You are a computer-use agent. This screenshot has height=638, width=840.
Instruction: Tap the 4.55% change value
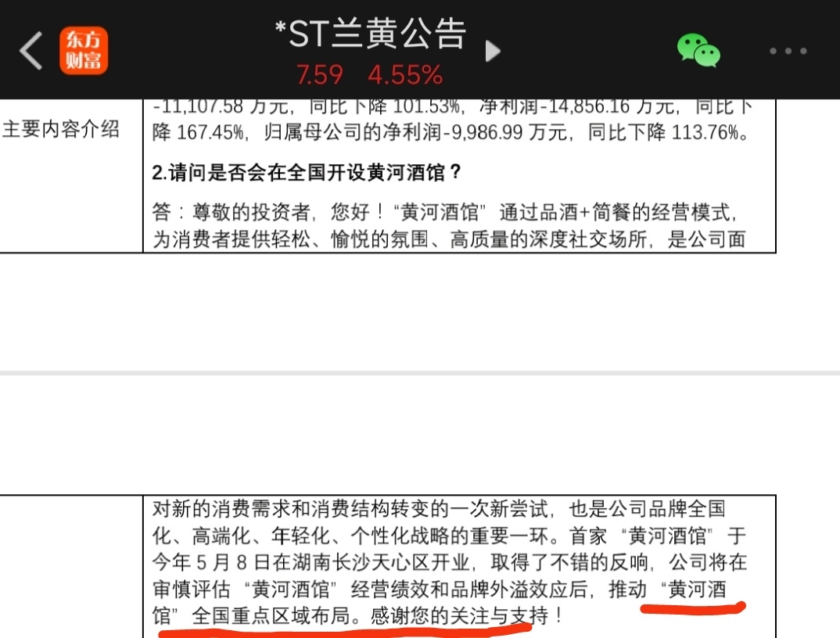(x=406, y=74)
